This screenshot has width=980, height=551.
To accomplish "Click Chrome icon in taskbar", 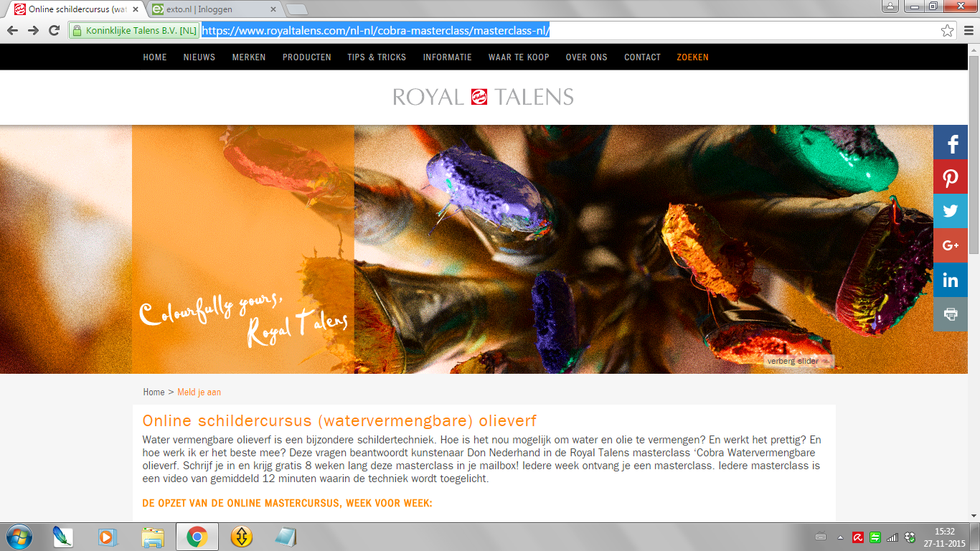I will pyautogui.click(x=197, y=537).
